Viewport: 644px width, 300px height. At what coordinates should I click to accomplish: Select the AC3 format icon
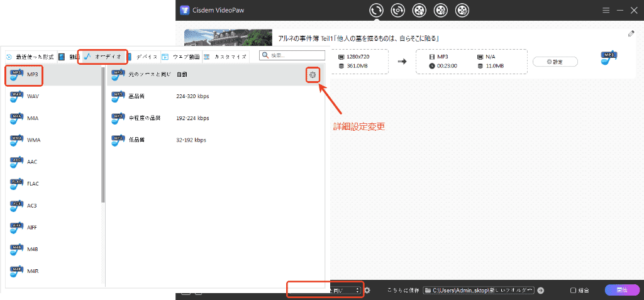(x=17, y=205)
